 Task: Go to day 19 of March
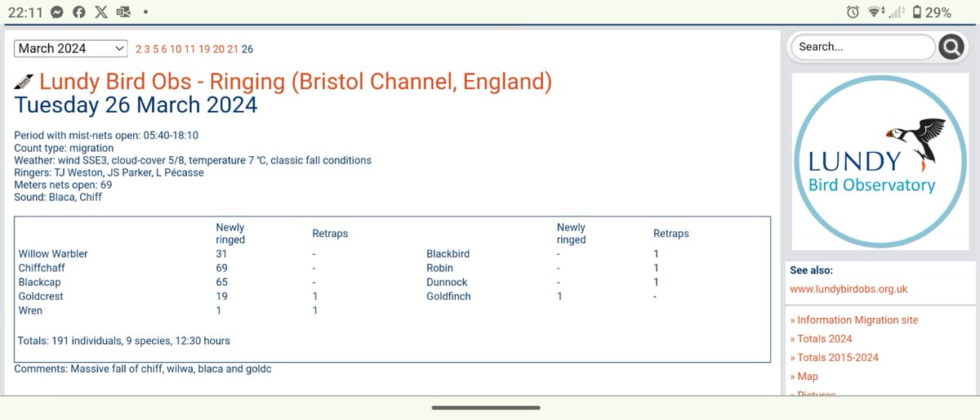tap(204, 49)
